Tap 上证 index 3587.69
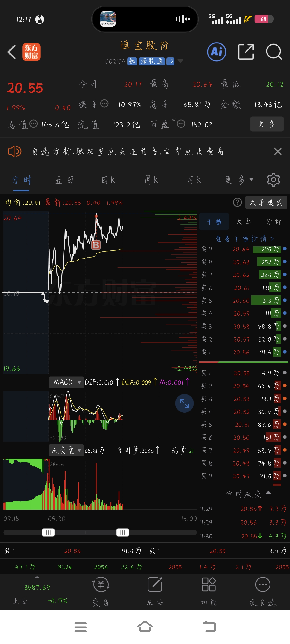The image size is (290, 644). point(37,587)
